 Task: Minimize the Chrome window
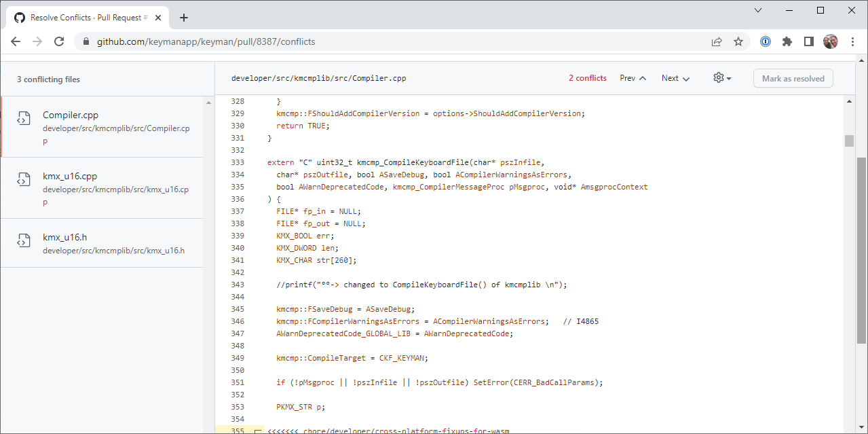[789, 10]
